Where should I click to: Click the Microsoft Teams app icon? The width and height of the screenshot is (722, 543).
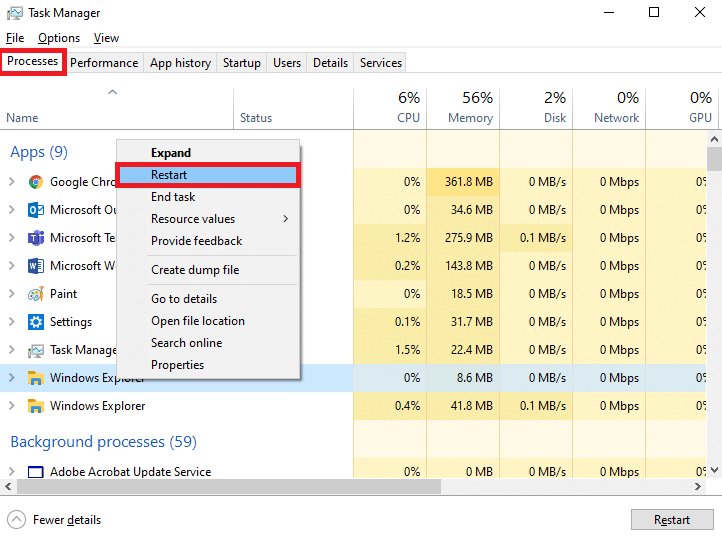(35, 238)
